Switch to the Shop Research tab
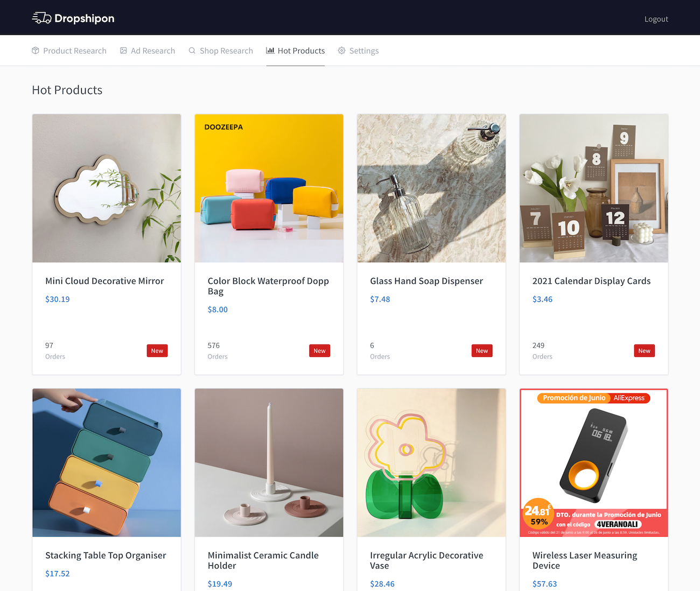Screen dimensions: 700x591 226,51
